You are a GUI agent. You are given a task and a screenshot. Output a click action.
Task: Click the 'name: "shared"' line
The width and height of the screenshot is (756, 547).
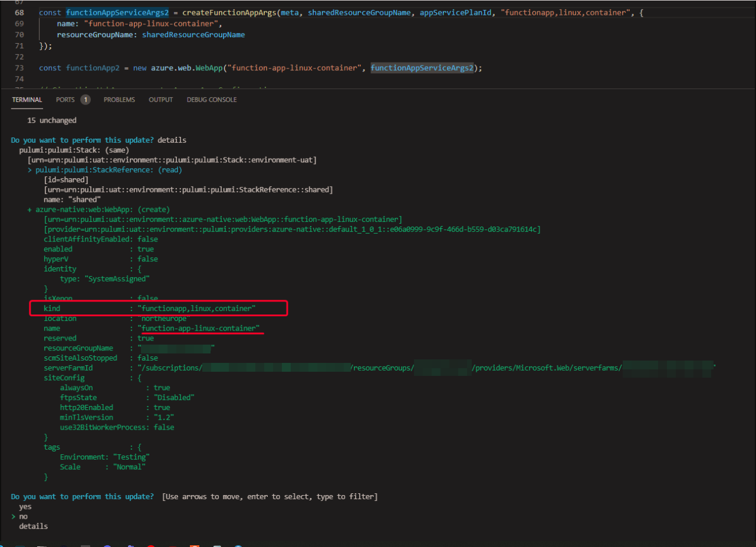click(x=73, y=199)
